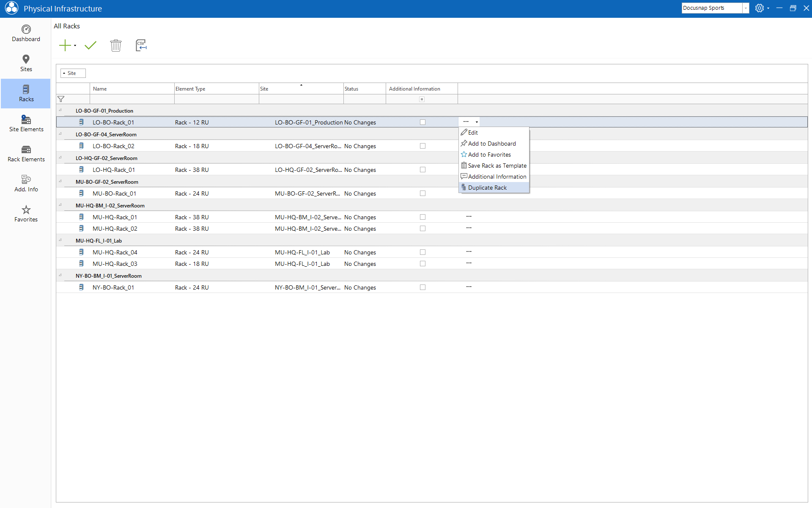
Task: Open the three-dots menu for MU-HQ-Rack_04
Action: pyautogui.click(x=469, y=251)
